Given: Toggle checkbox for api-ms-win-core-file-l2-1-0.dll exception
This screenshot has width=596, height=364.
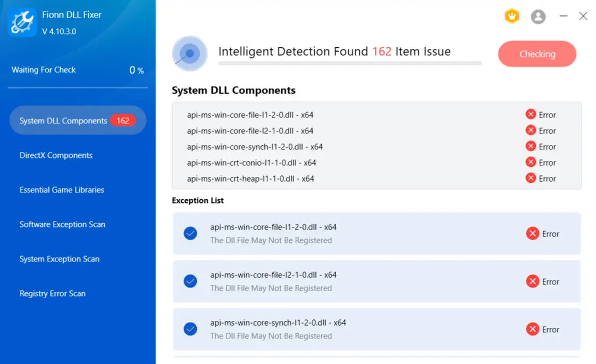Looking at the screenshot, I should click(190, 281).
